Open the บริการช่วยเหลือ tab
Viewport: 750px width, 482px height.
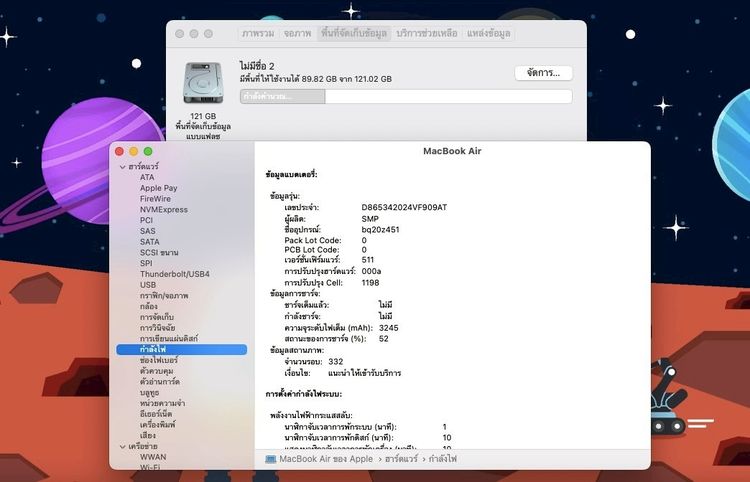[x=427, y=33]
